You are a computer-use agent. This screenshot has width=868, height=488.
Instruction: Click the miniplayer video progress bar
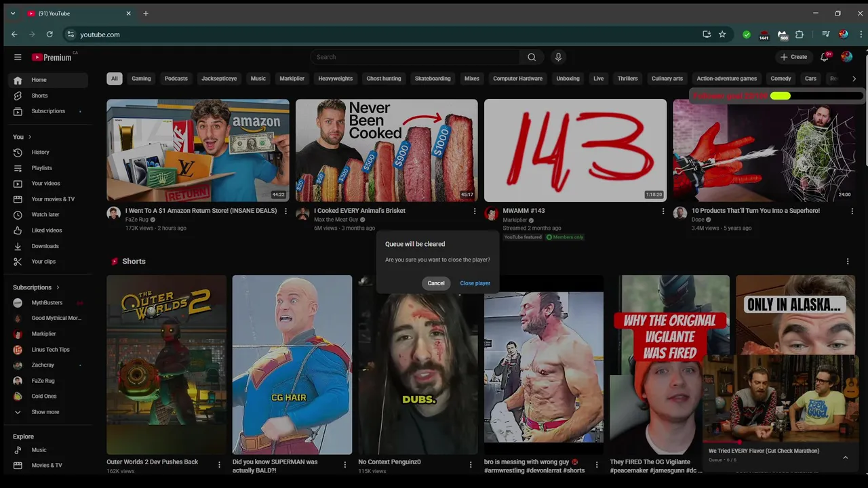point(781,442)
